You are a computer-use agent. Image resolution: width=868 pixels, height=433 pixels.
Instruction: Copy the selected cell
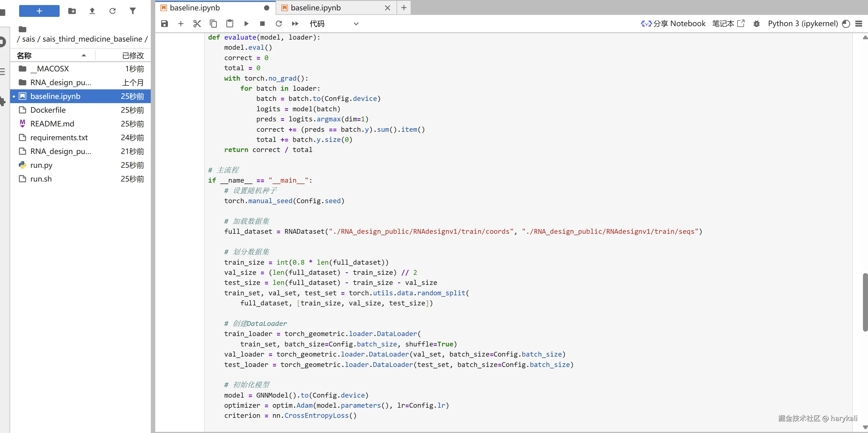point(213,24)
